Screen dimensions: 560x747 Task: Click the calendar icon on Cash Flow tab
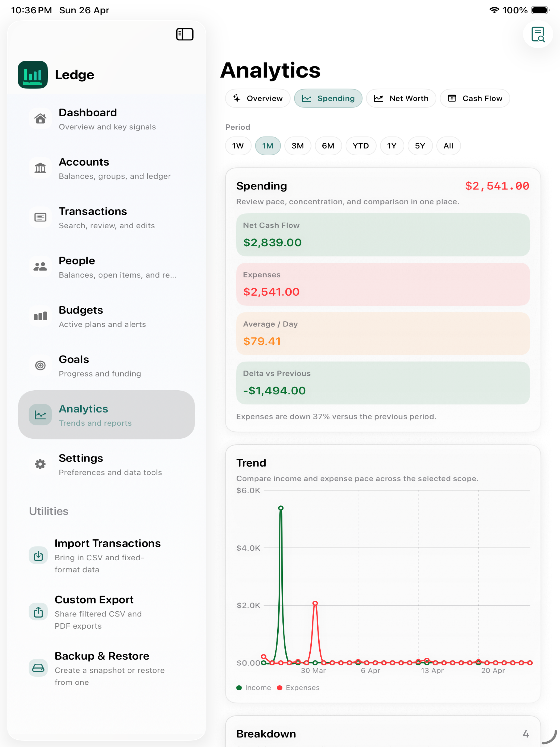(452, 98)
